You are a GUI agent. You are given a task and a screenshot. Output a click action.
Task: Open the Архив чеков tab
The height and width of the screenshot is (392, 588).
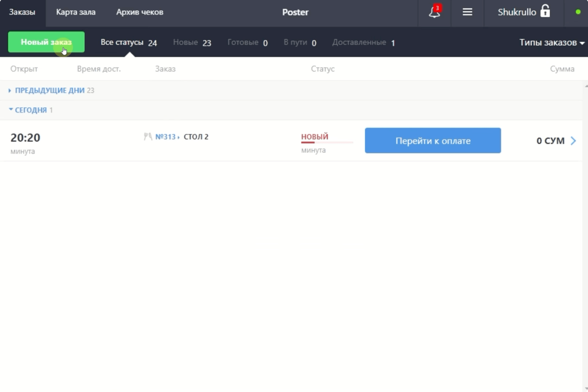[140, 12]
